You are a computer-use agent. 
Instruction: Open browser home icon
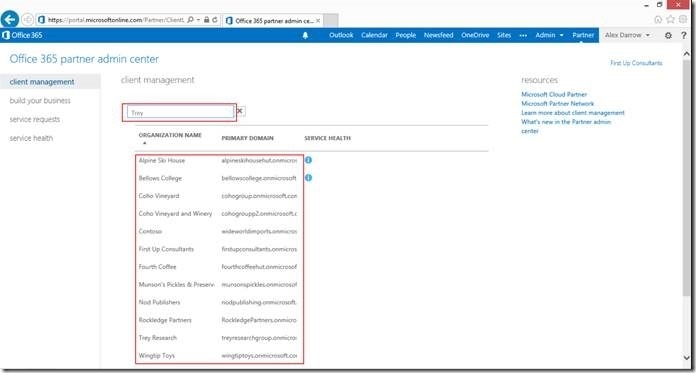[x=658, y=20]
